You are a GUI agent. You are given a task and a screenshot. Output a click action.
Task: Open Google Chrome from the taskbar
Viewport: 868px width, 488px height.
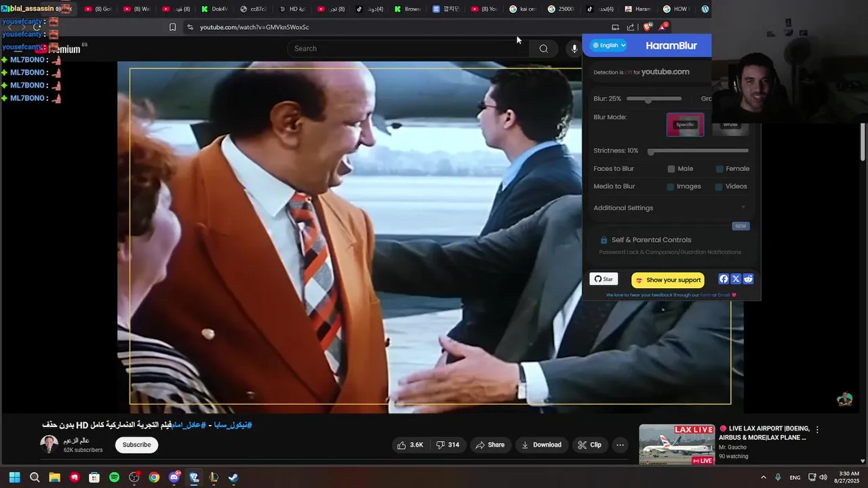pos(154,477)
